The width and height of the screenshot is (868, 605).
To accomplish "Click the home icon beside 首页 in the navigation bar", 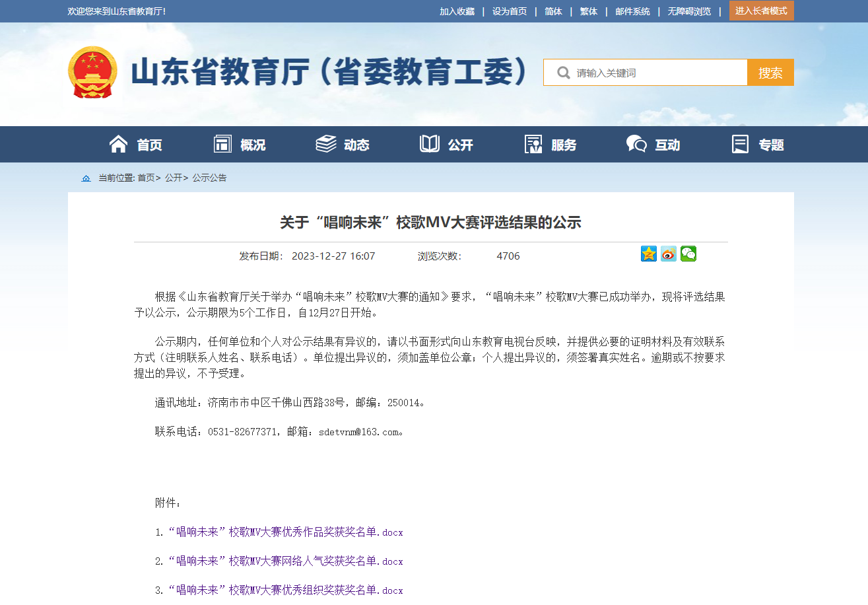I will [x=118, y=144].
